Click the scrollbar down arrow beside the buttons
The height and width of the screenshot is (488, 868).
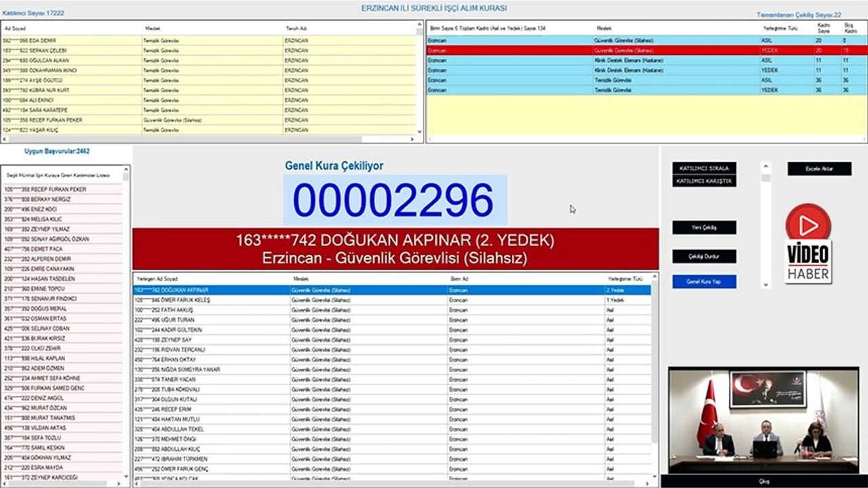(x=764, y=285)
